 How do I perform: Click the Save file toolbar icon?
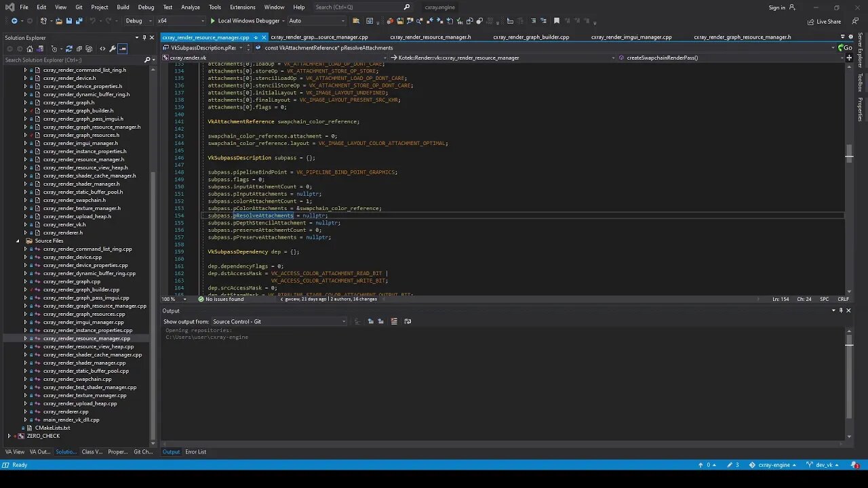(69, 21)
